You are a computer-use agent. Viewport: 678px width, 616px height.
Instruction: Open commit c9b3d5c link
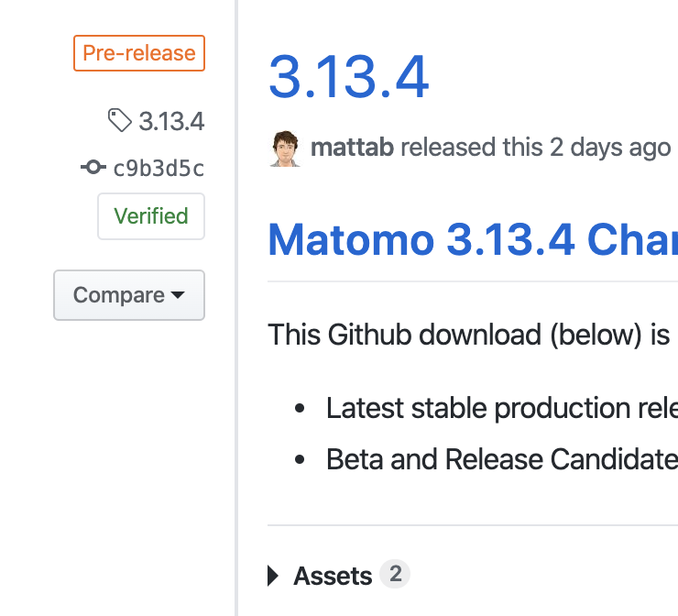(159, 169)
